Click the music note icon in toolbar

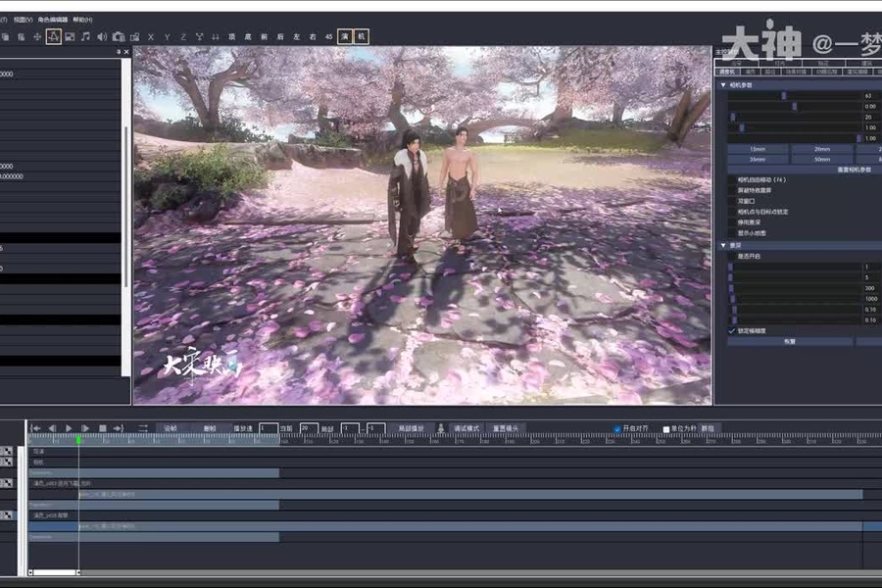(x=85, y=36)
